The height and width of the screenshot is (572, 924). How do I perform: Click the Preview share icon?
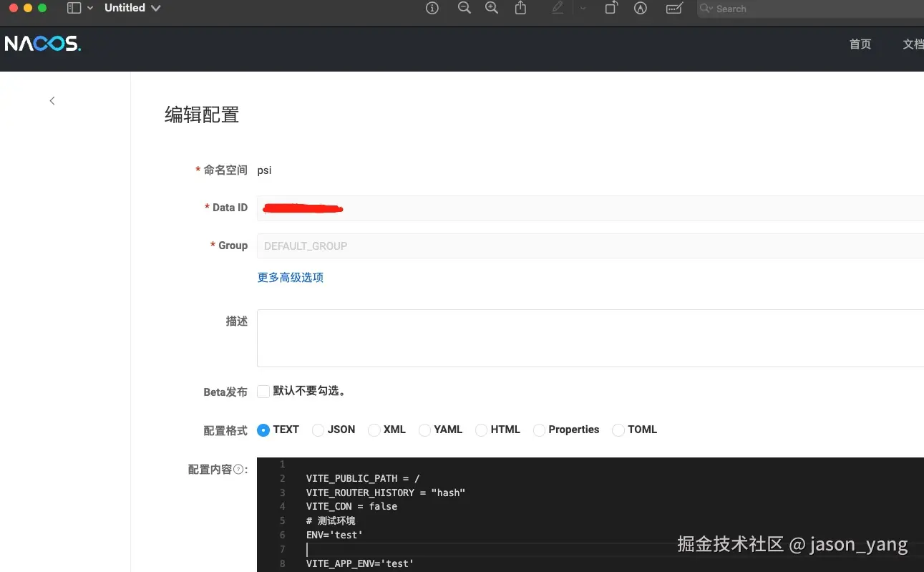[x=521, y=8]
